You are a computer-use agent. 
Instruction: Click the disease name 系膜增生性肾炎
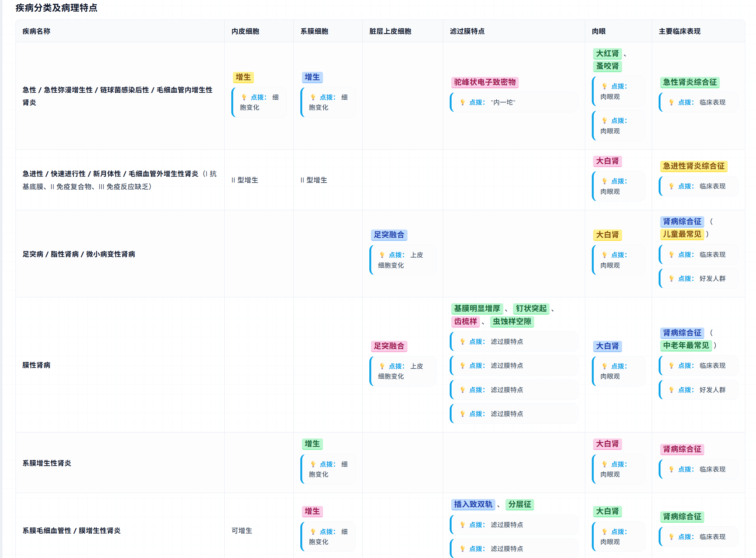(47, 463)
